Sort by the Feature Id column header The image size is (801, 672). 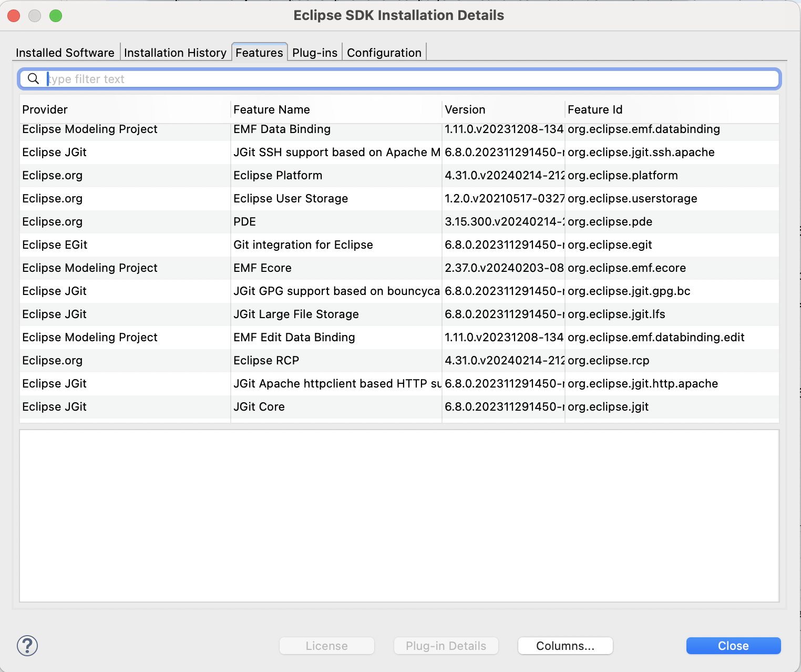point(672,109)
